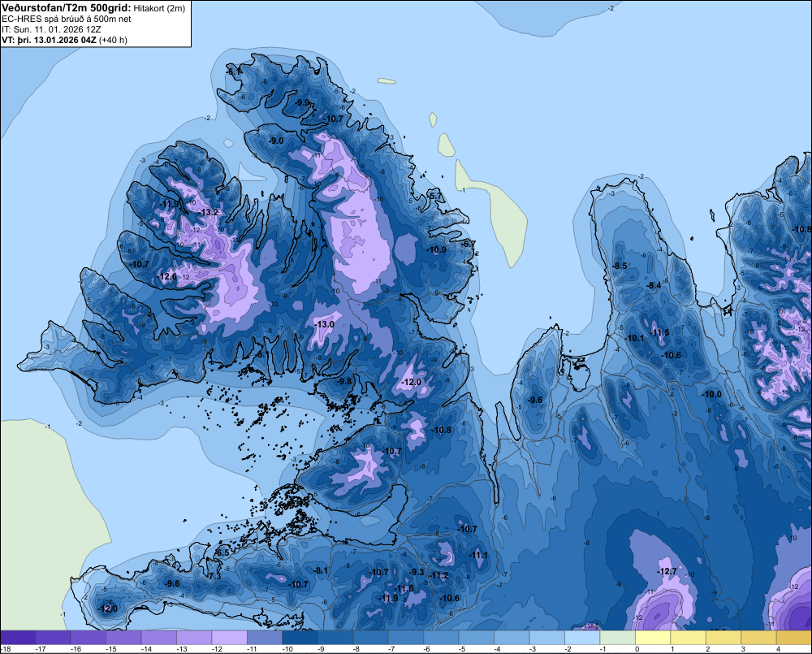Select the '-11.1' temperature value
The image size is (812, 654).
(478, 555)
